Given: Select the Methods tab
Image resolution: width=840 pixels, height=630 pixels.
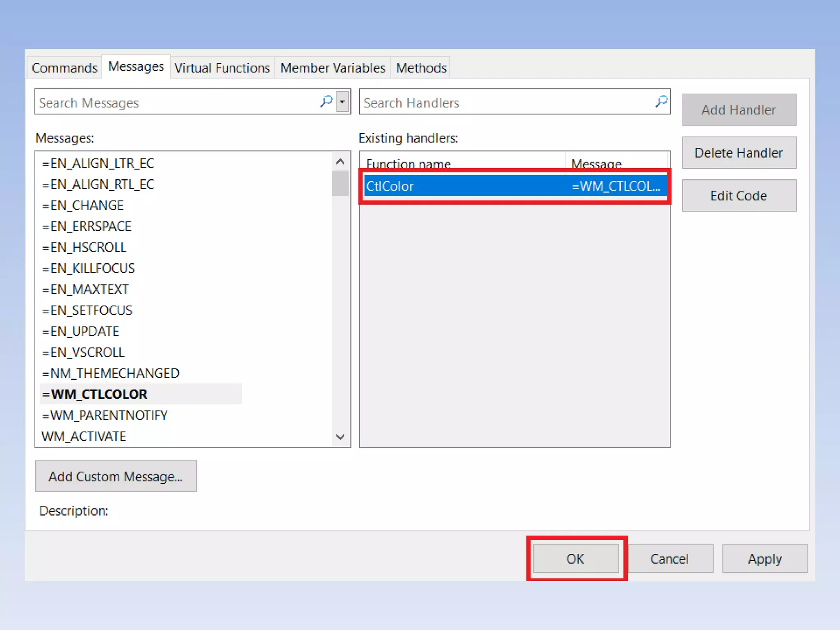Looking at the screenshot, I should (421, 68).
